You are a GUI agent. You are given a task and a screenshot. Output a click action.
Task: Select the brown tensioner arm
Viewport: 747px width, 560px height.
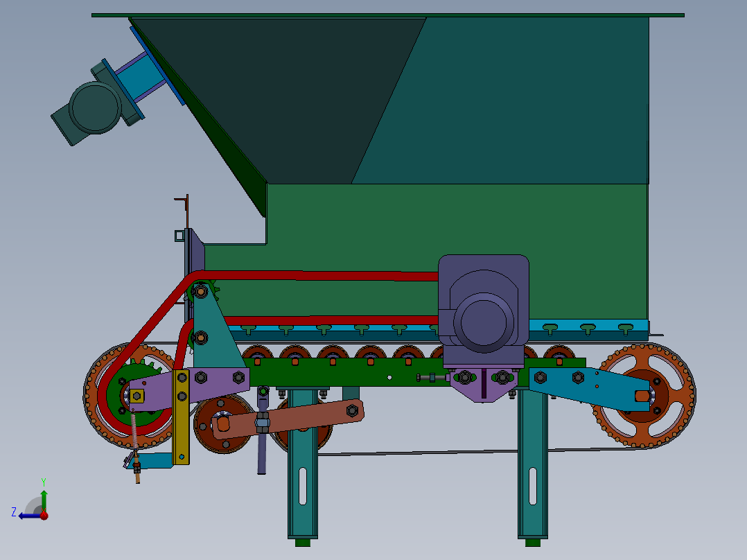(288, 419)
